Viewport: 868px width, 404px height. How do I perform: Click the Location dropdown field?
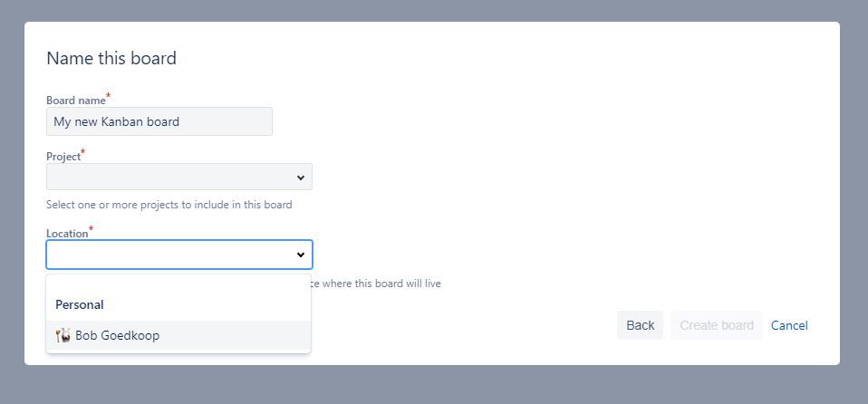179,255
